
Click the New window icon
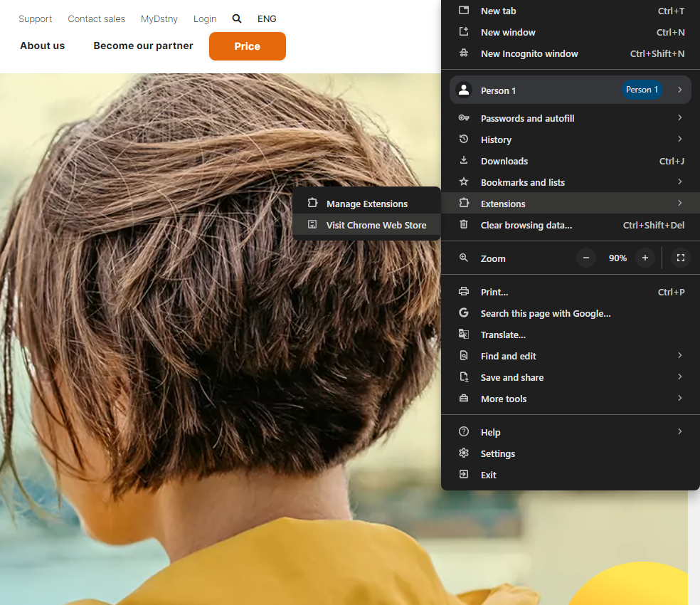464,32
